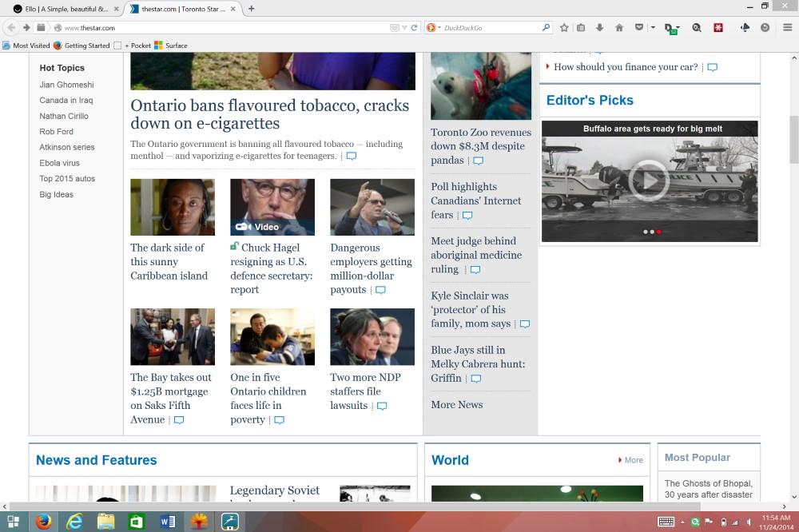This screenshot has height=532, width=799.
Task: Open the Downloads arrow icon
Action: pyautogui.click(x=600, y=27)
